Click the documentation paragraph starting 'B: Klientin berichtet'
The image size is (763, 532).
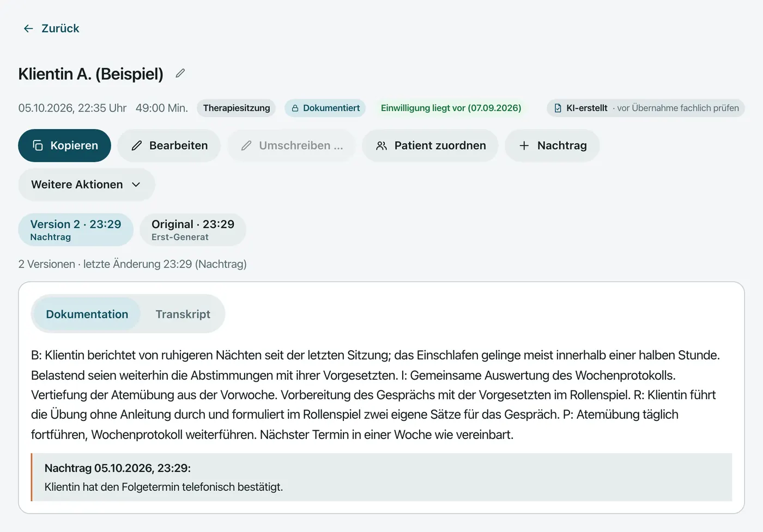pos(376,395)
